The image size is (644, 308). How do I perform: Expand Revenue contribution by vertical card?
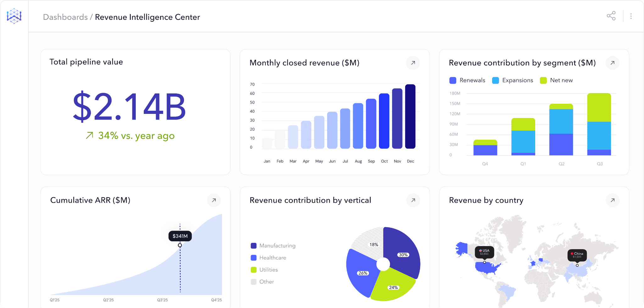click(413, 200)
